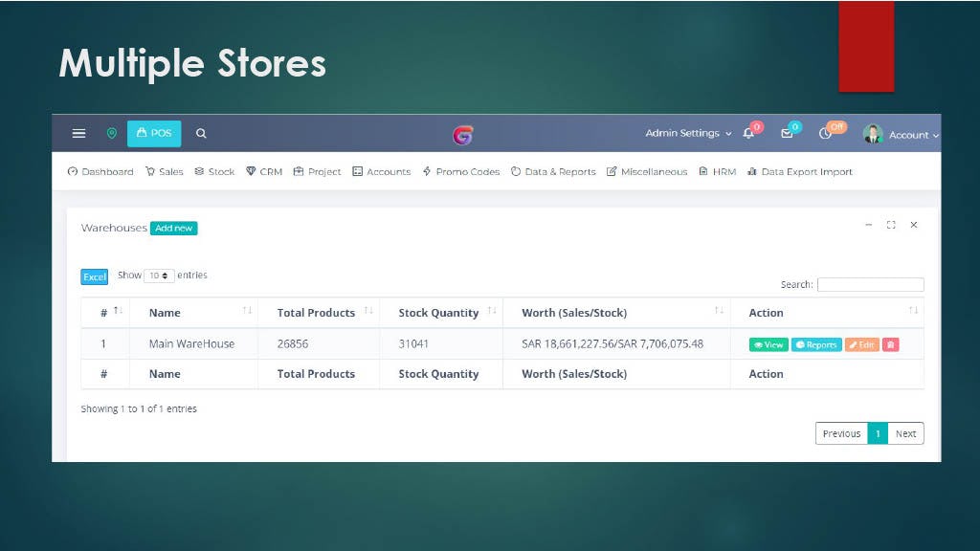Screen dimensions: 980x551
Task: Open the hamburger navigation menu
Action: pos(78,133)
